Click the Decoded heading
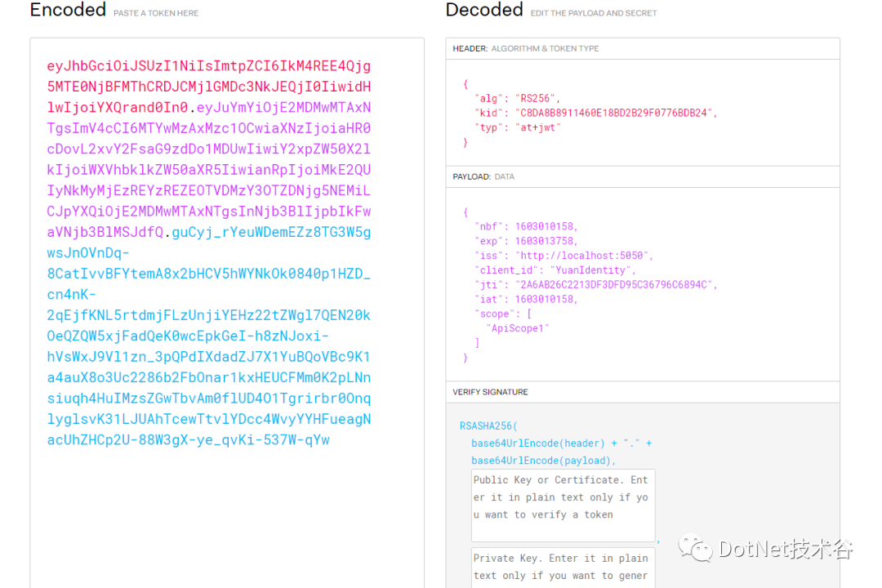882x588 pixels. click(484, 10)
